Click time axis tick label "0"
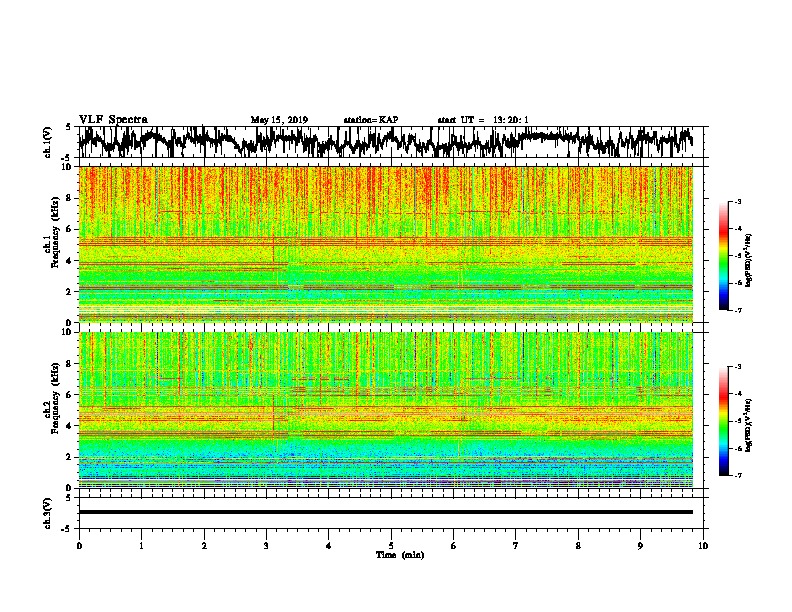This screenshot has width=792, height=612. (x=79, y=546)
